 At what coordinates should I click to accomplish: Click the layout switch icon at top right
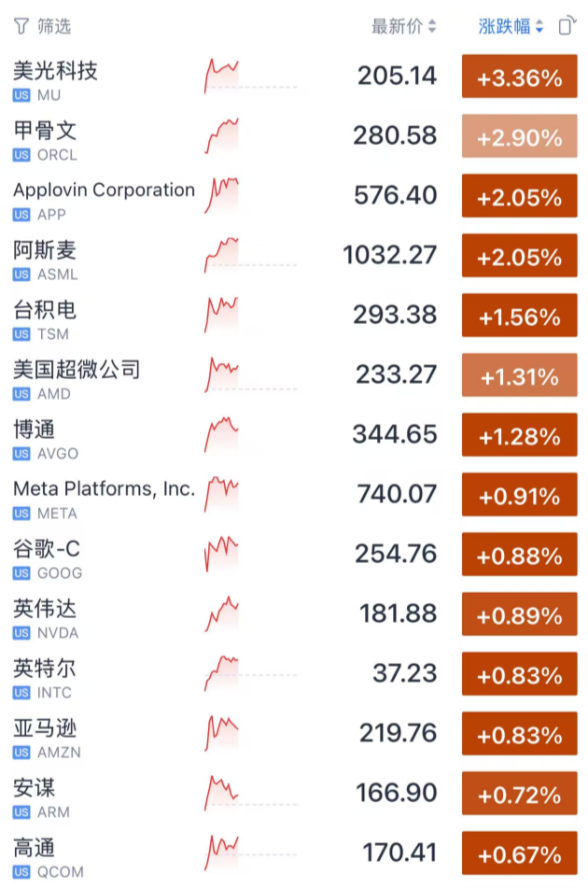[566, 26]
